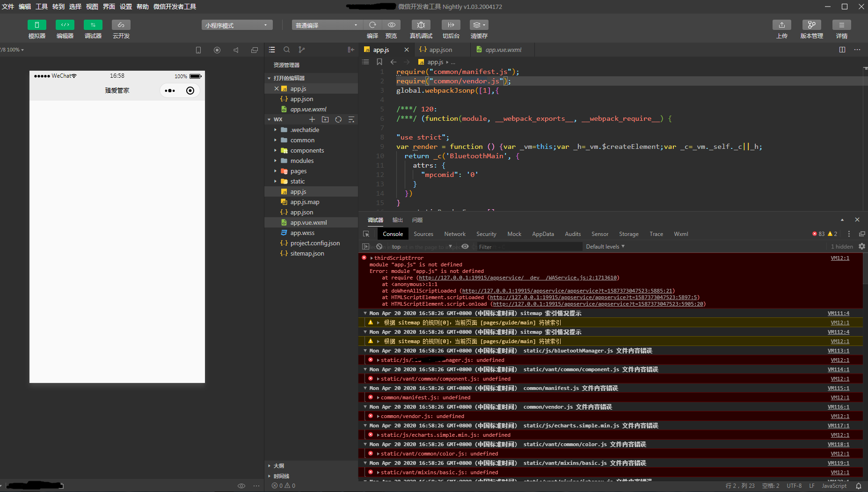Open console settings gear

click(862, 247)
